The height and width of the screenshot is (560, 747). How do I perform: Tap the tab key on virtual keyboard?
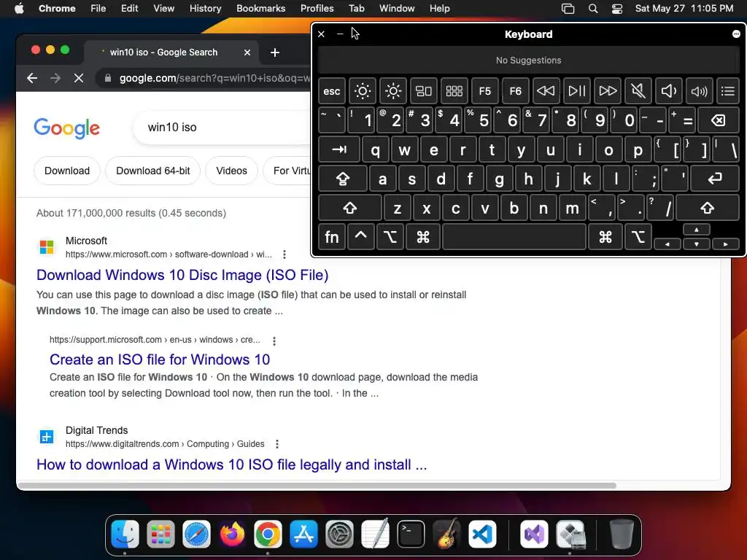point(339,149)
